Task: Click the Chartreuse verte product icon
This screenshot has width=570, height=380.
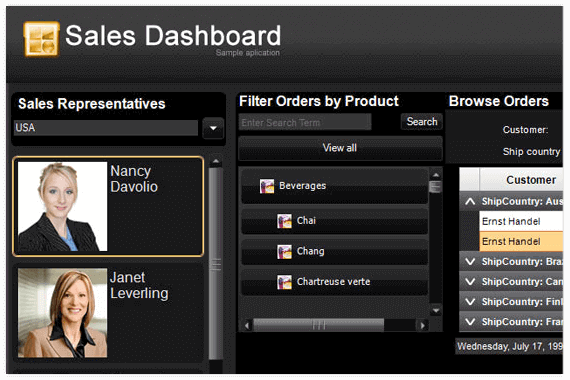Action: [x=284, y=282]
